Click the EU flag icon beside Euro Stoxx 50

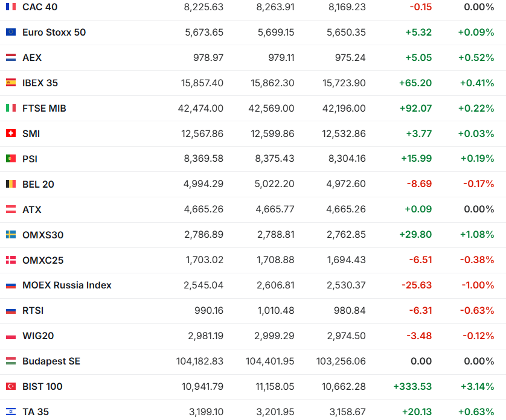(11, 32)
